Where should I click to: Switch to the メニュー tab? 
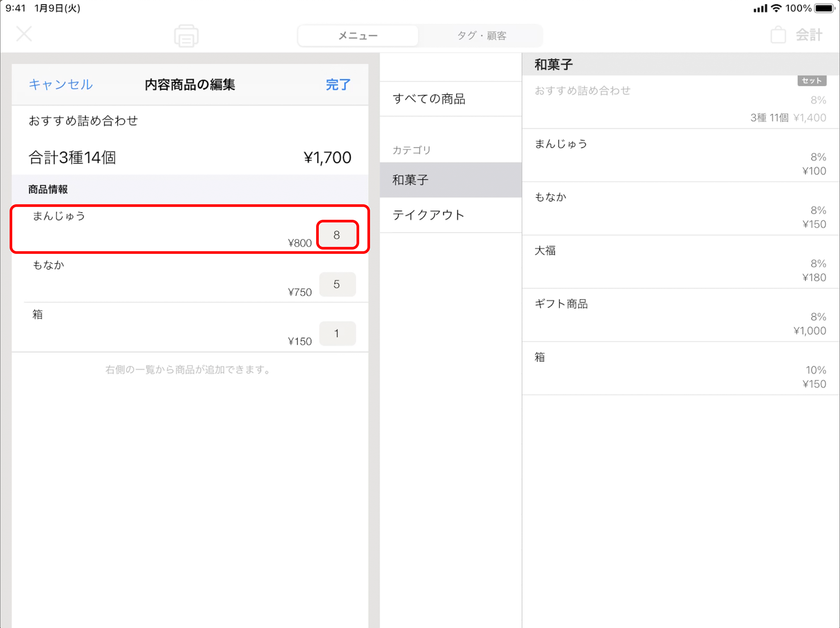[x=358, y=36]
